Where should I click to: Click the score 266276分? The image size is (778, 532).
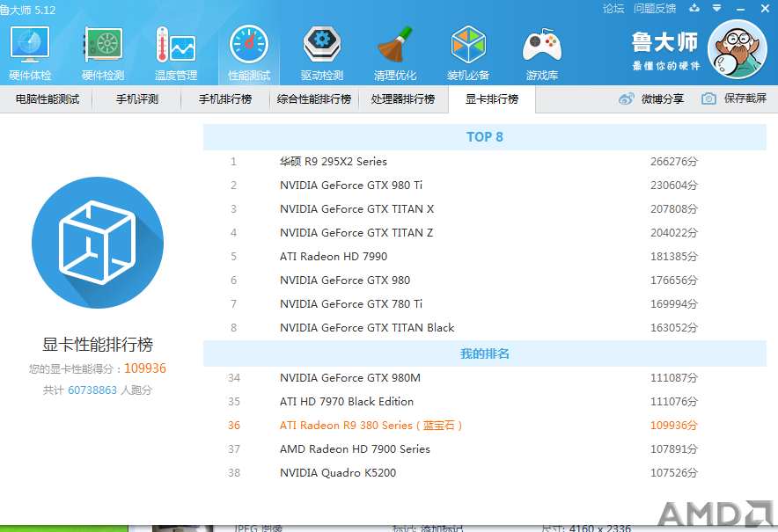click(x=674, y=162)
